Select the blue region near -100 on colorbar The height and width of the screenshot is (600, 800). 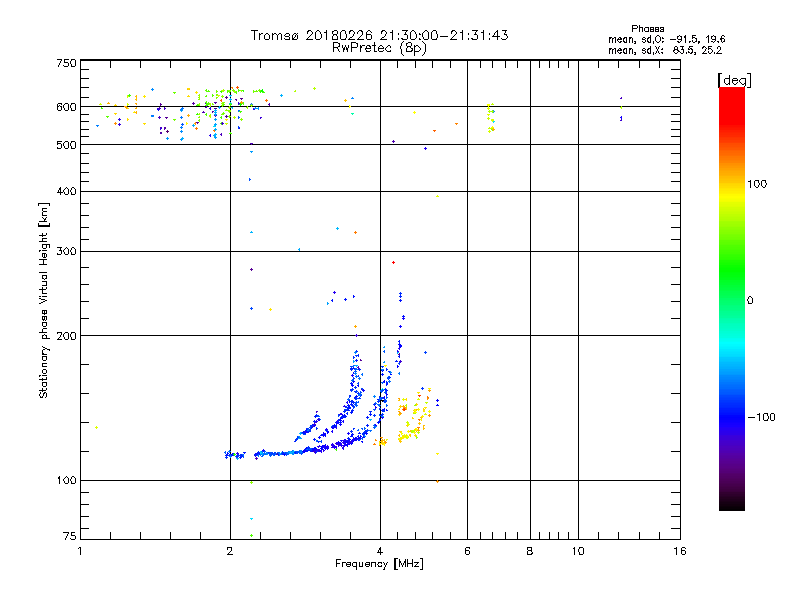732,417
